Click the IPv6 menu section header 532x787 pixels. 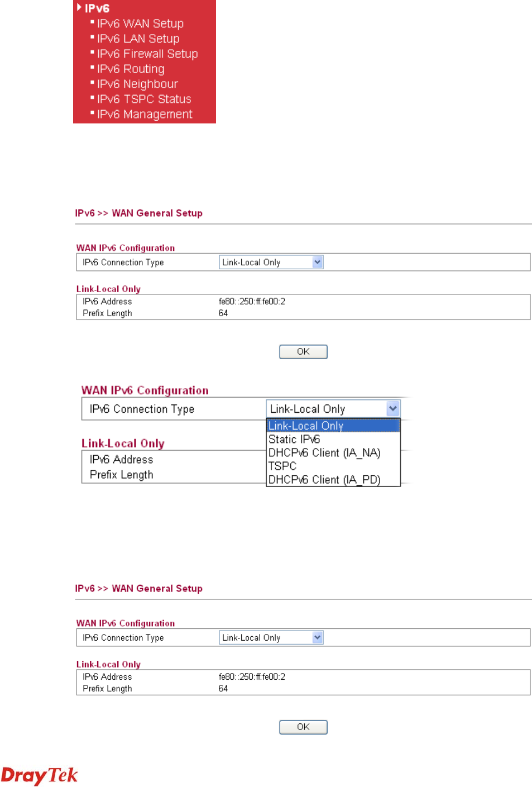(x=97, y=8)
